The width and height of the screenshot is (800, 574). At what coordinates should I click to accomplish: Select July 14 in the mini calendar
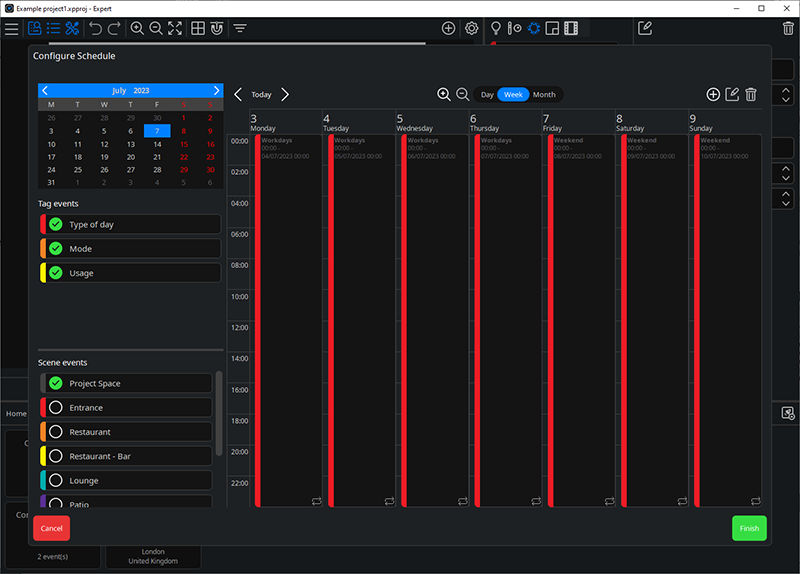coord(157,144)
